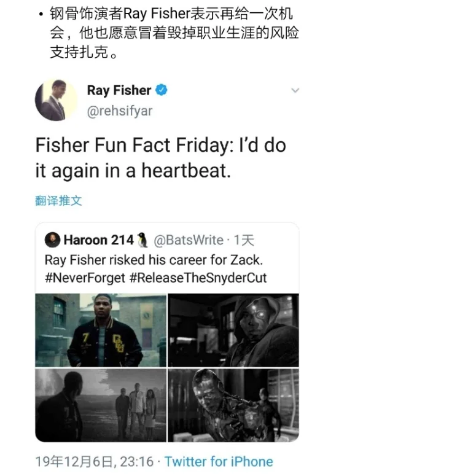Click Haroon 214's small avatar

52,240
